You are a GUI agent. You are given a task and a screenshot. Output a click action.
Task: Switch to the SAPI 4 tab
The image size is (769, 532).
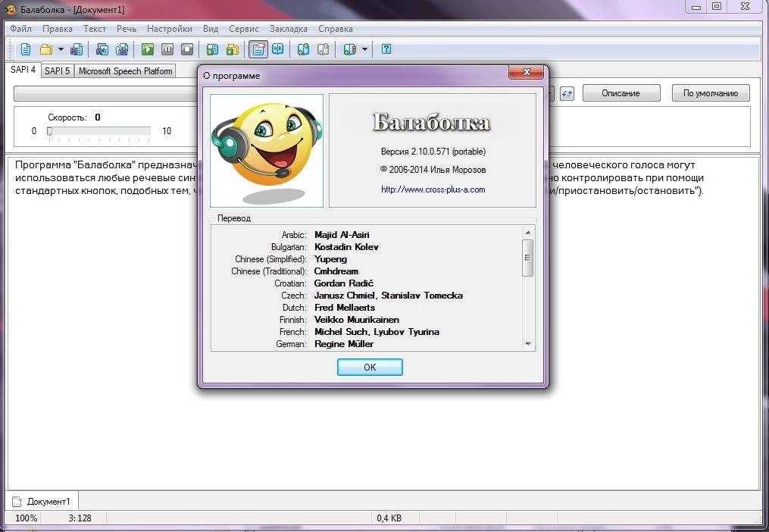[23, 70]
